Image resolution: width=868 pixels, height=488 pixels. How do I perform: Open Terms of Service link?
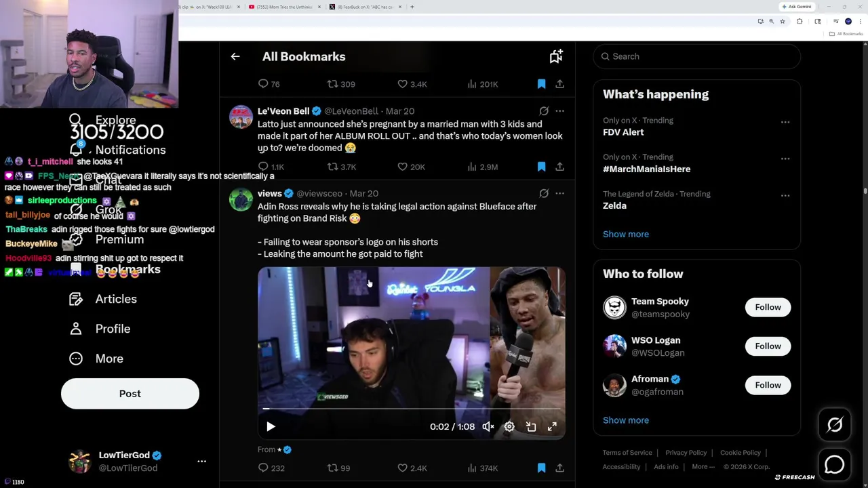[627, 453]
